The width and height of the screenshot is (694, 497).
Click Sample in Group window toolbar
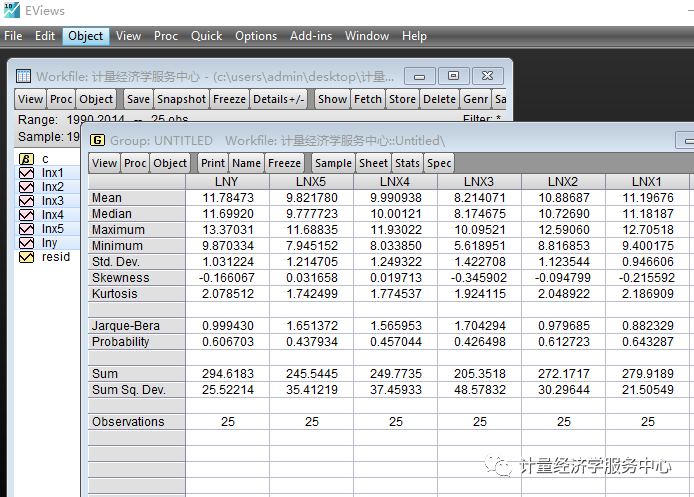333,163
